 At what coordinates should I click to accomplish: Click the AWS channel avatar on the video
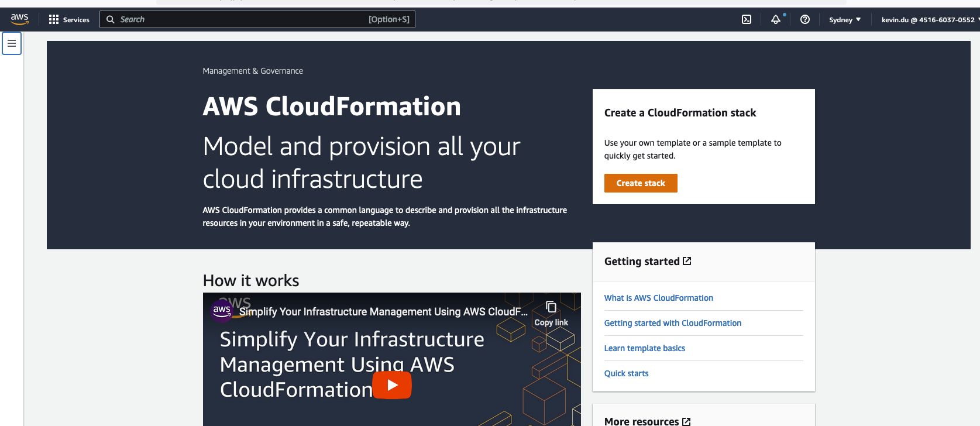coord(222,311)
